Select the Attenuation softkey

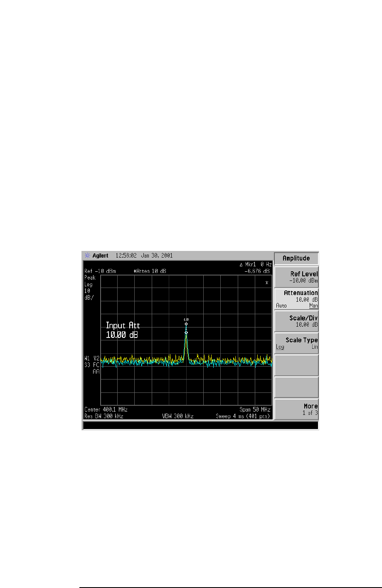(x=296, y=299)
